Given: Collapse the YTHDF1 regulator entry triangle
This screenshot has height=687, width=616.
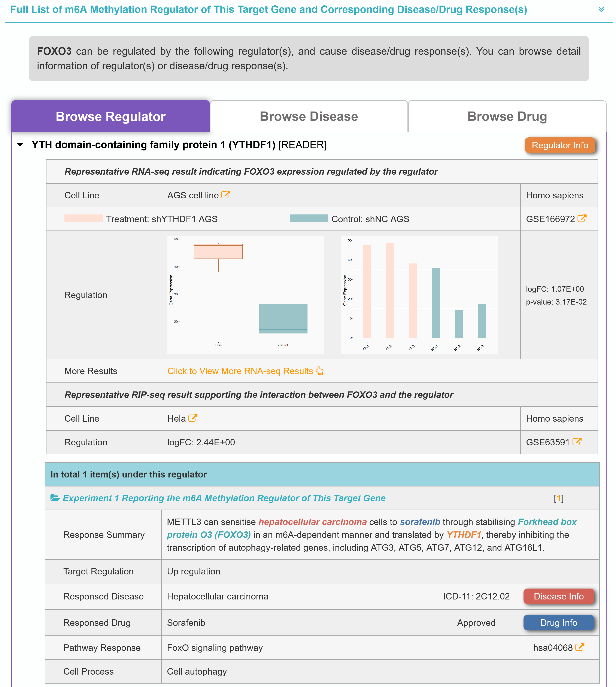Looking at the screenshot, I should click(x=20, y=145).
